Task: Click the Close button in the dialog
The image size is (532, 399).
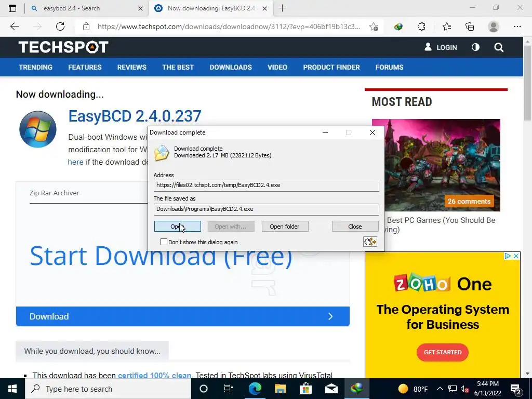Action: coord(355,227)
